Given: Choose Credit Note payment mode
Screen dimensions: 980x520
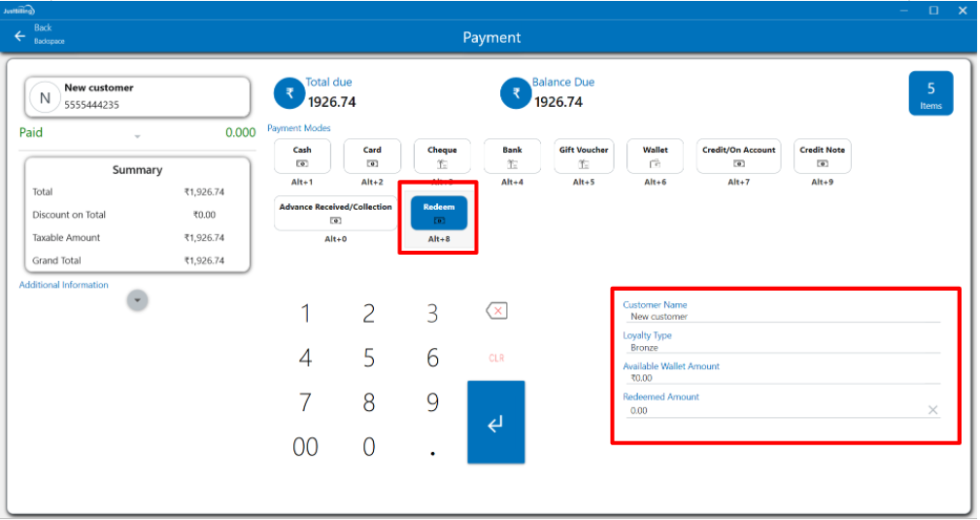Looking at the screenshot, I should coord(822,156).
